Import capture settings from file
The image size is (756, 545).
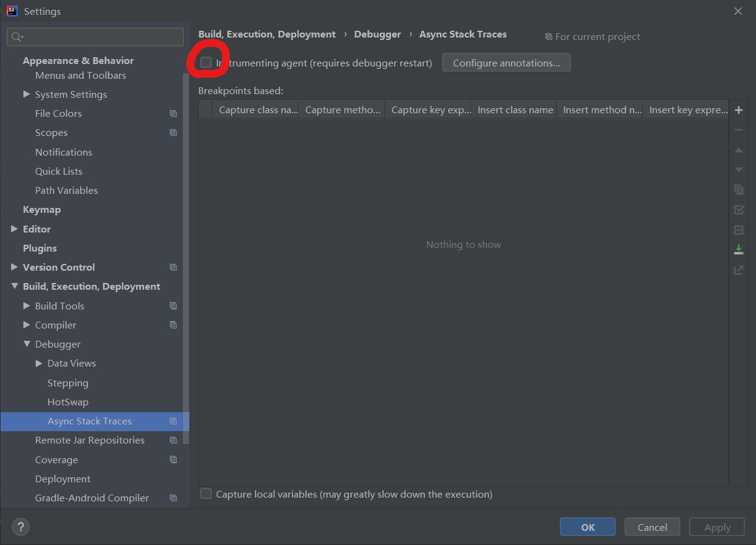click(x=738, y=249)
